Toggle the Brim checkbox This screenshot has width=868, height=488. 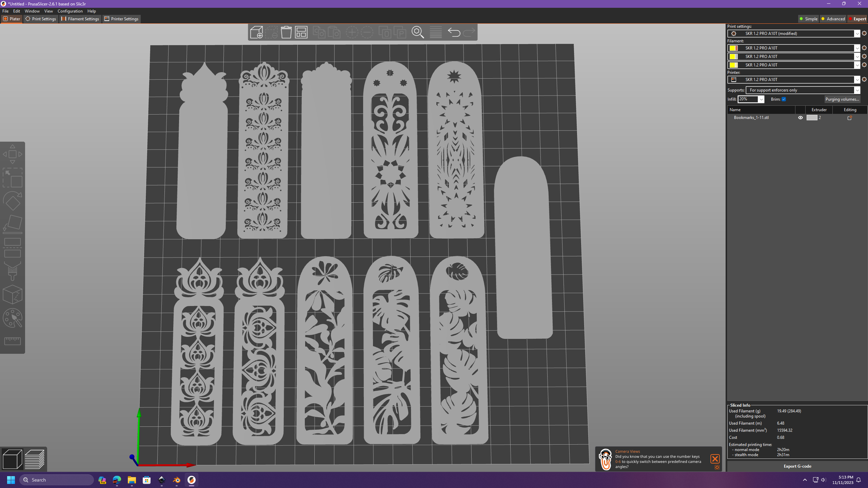coord(784,99)
